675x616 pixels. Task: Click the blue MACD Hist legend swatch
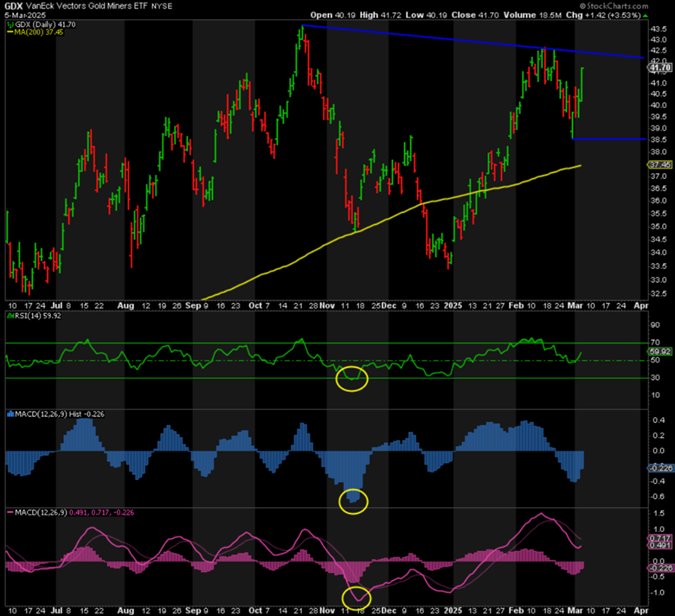[x=10, y=414]
